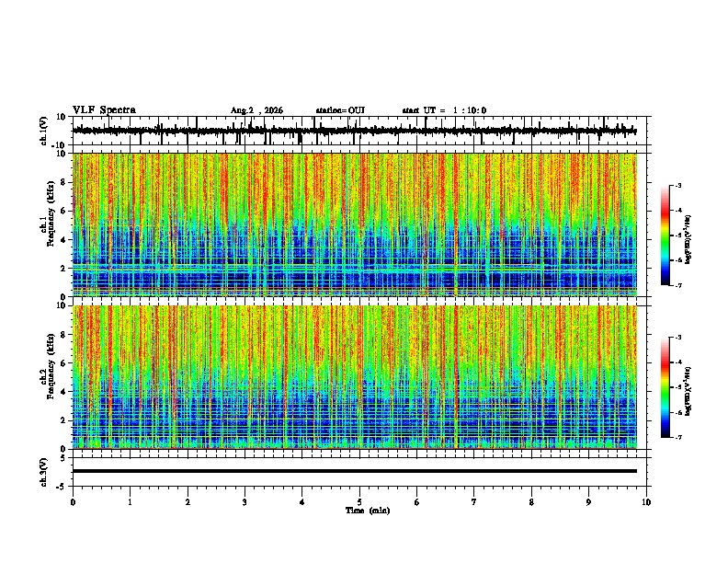Click the ch.1 voltage waveform trace

pyautogui.click(x=354, y=131)
